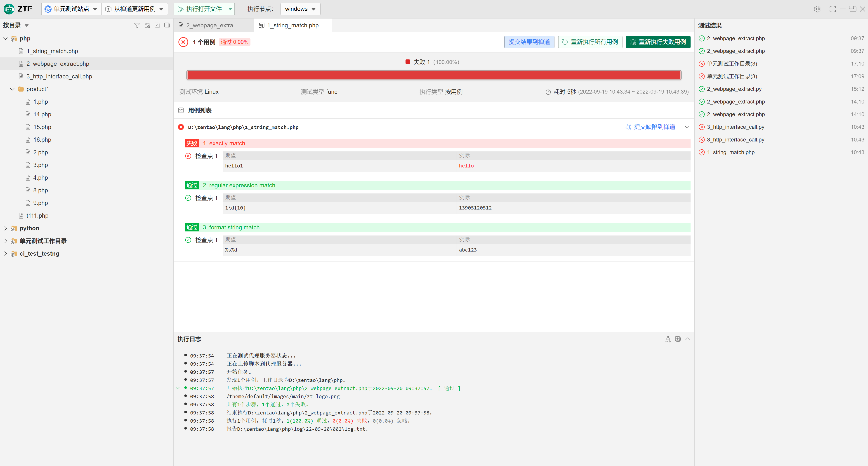Click the fullscreen icon in title bar
Screen dimensions: 868x466
[833, 9]
